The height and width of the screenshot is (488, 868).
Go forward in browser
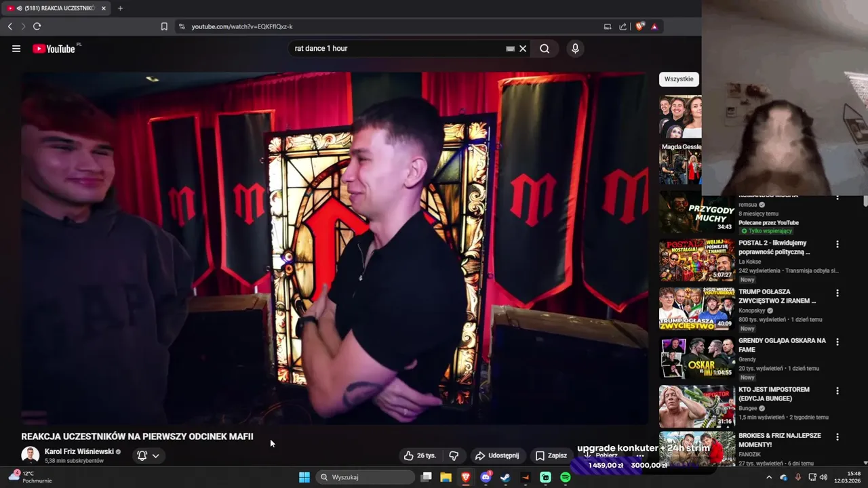click(x=23, y=26)
